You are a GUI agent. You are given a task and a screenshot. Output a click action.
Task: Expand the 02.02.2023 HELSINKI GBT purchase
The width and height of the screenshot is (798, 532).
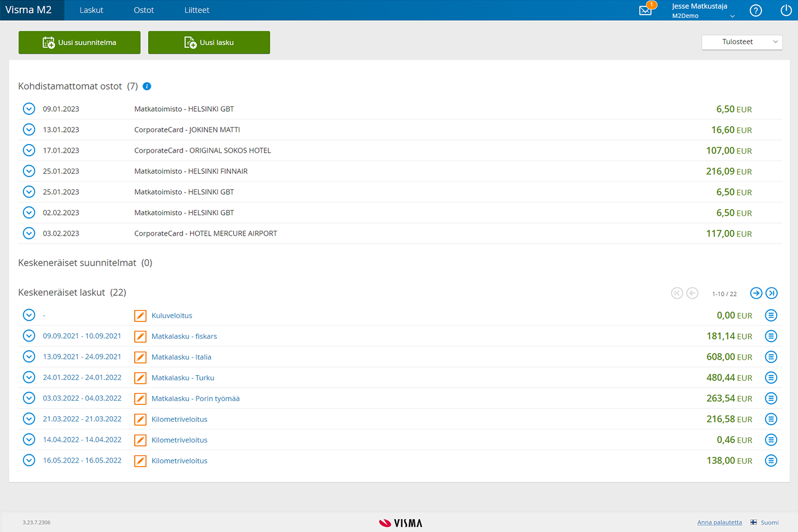29,213
